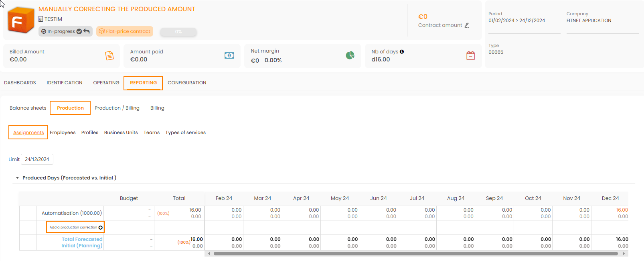This screenshot has width=644, height=261.
Task: Click the Flat-price contract badge
Action: tap(125, 31)
